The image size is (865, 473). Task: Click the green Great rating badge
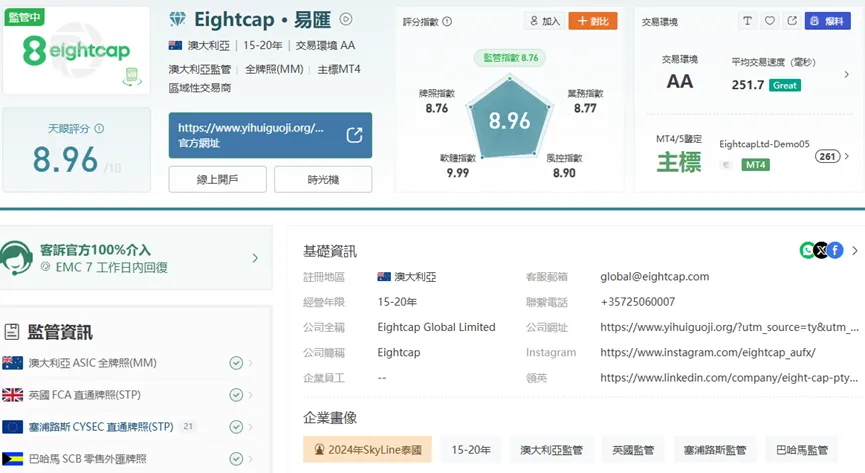[x=784, y=85]
